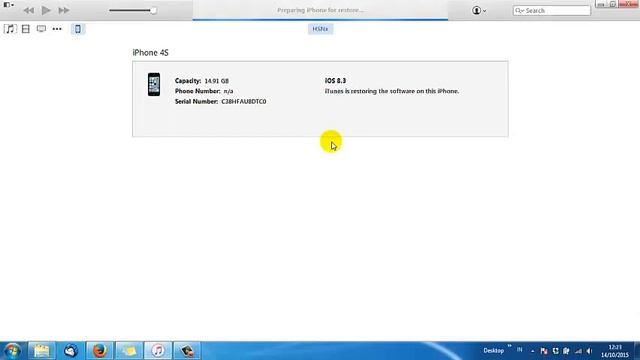Open the system volume speaker icon

tap(589, 351)
